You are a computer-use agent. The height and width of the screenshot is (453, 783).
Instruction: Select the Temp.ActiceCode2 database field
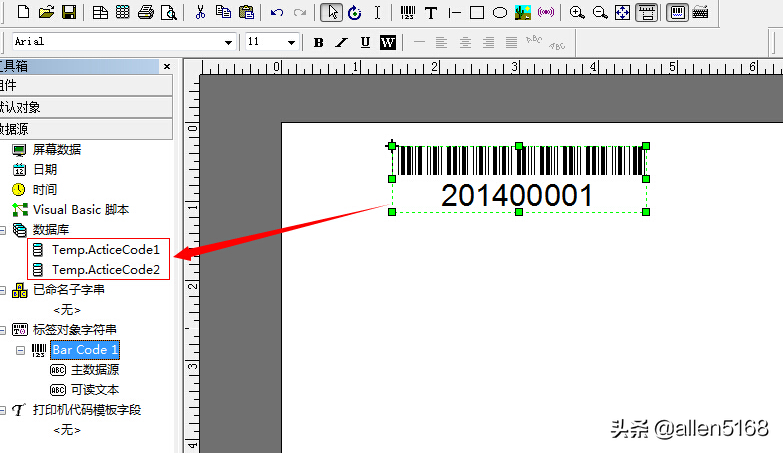[105, 269]
